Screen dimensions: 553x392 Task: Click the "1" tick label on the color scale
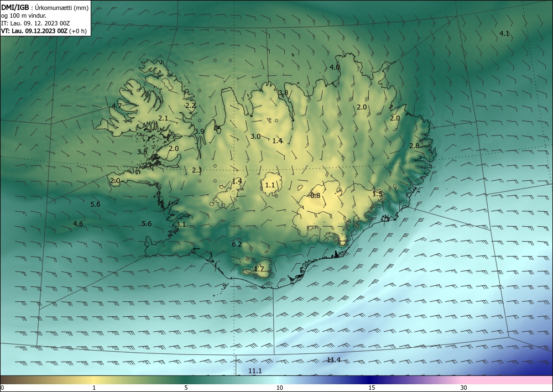[94, 388]
